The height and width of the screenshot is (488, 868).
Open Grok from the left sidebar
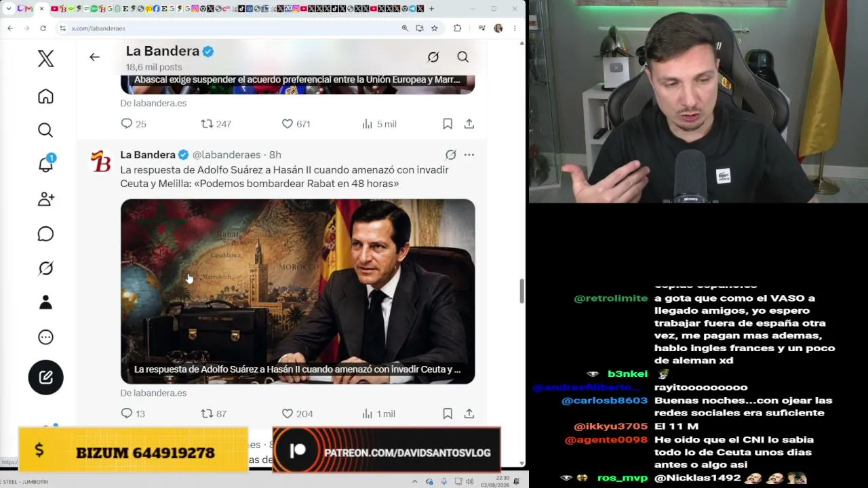click(x=45, y=268)
